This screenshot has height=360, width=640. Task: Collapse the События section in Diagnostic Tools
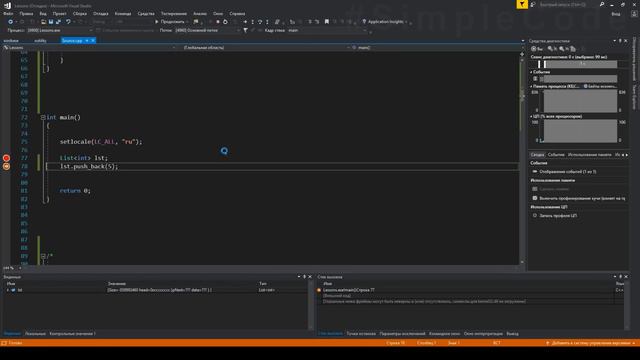(531, 72)
